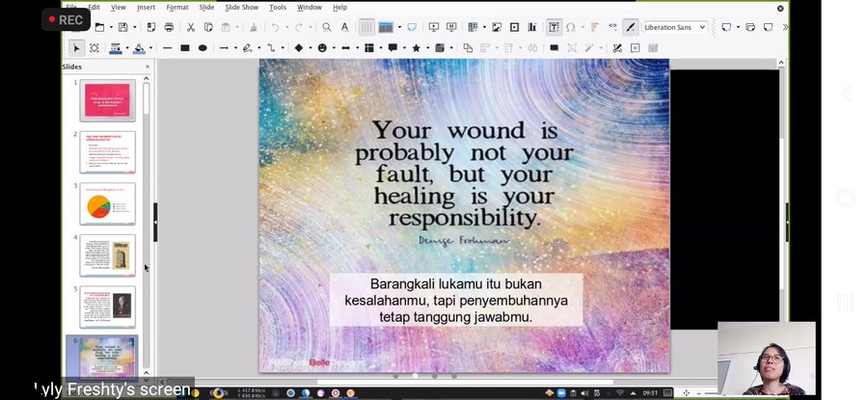868x400 pixels.
Task: Set line color using the color bar
Action: pyautogui.click(x=115, y=48)
